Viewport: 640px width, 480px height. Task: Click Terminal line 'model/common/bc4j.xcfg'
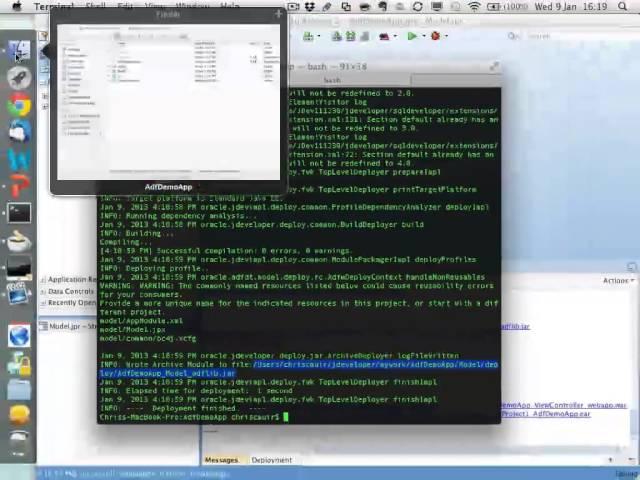pos(148,338)
